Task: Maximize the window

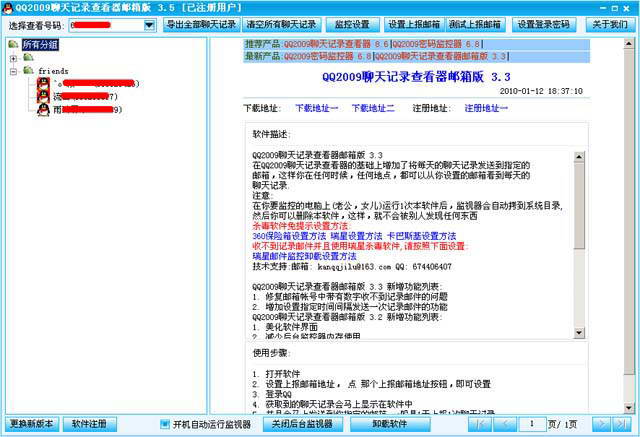Action: 615,8
